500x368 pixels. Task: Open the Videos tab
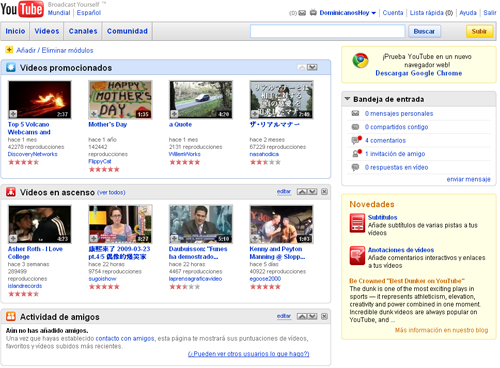[x=47, y=31]
